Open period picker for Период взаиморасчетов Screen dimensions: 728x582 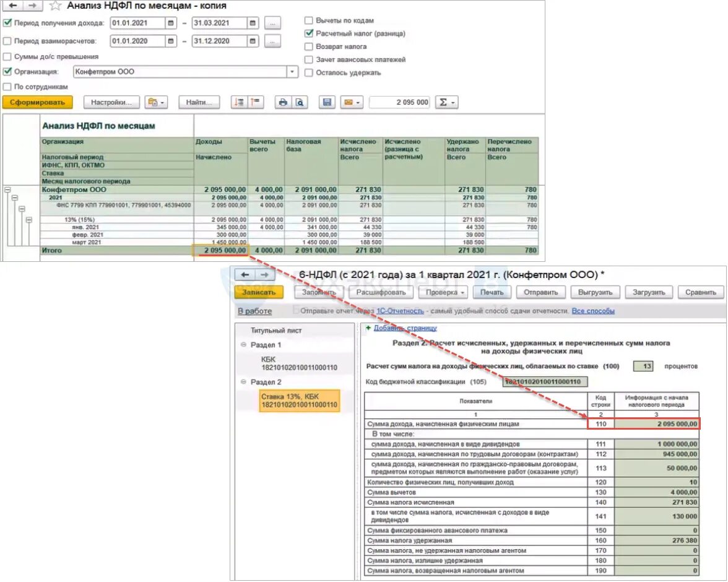(x=272, y=41)
